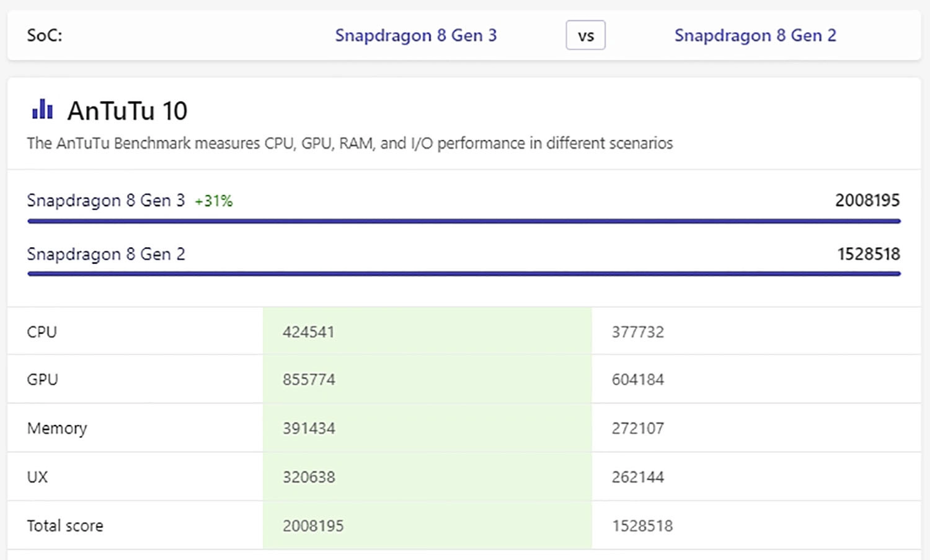Click the vs button between SoCs
Screen dimensions: 930x560
pyautogui.click(x=585, y=35)
